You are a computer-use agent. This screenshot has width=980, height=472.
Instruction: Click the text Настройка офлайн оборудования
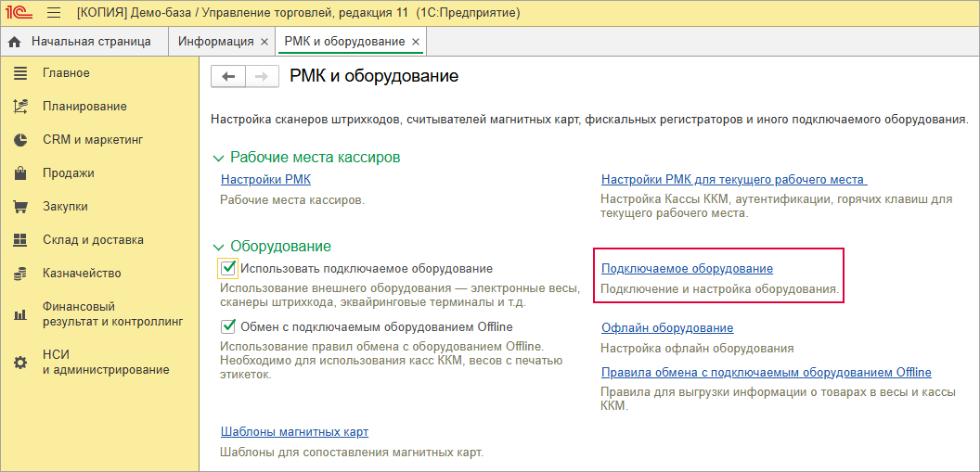(x=698, y=349)
